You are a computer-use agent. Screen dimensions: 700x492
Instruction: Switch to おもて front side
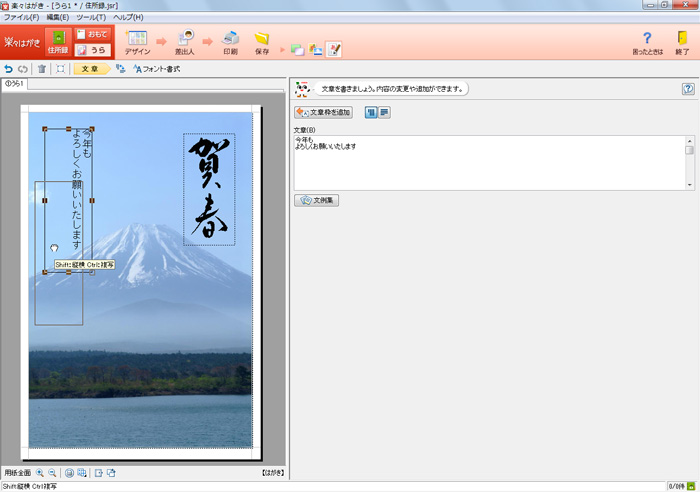(x=92, y=34)
